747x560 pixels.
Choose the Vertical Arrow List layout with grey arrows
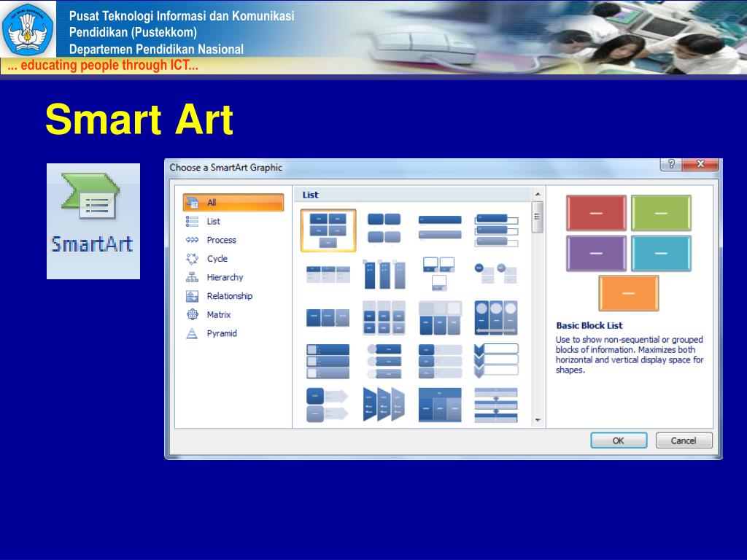tap(328, 405)
